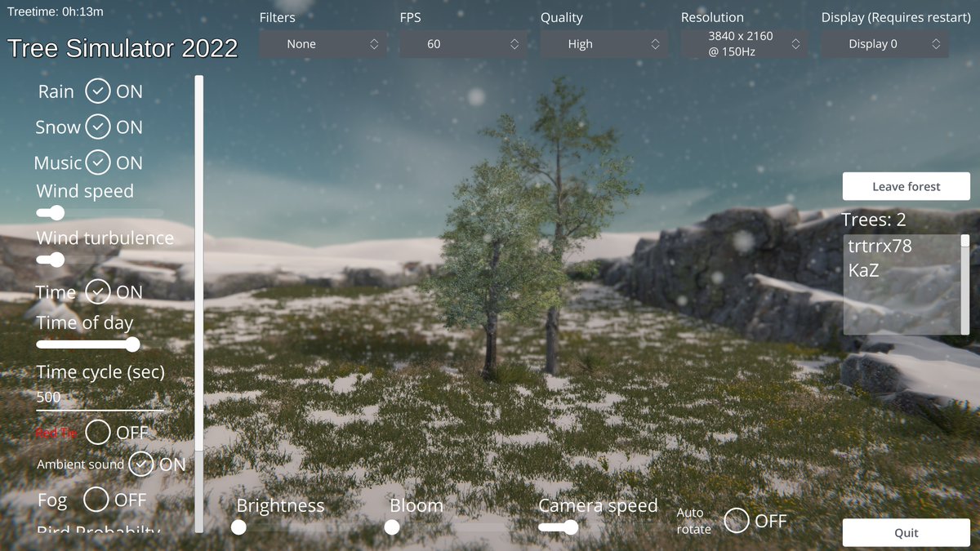980x551 pixels.
Task: Open the Display dropdown showing Display 0
Action: coord(884,44)
